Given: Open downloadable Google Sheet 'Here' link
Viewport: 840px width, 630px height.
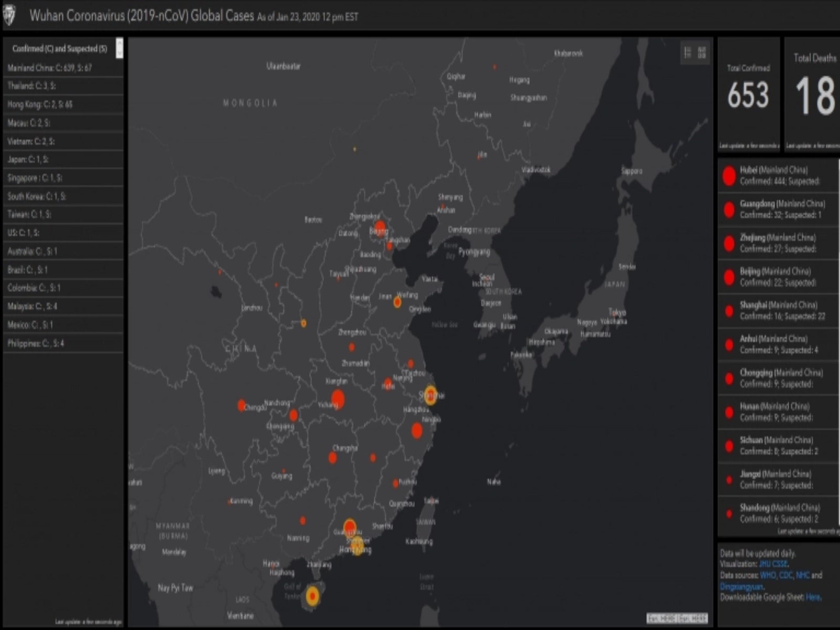Looking at the screenshot, I should click(x=813, y=597).
